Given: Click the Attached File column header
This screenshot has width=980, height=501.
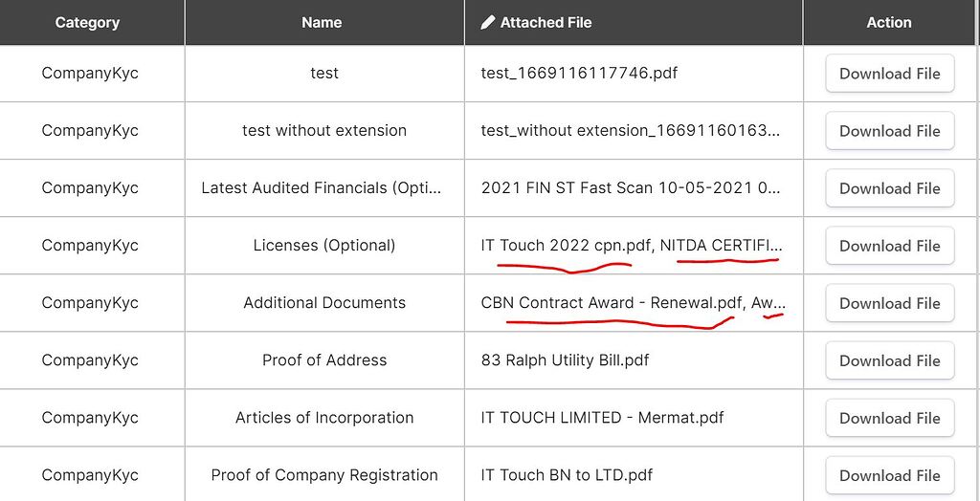Looking at the screenshot, I should (546, 22).
